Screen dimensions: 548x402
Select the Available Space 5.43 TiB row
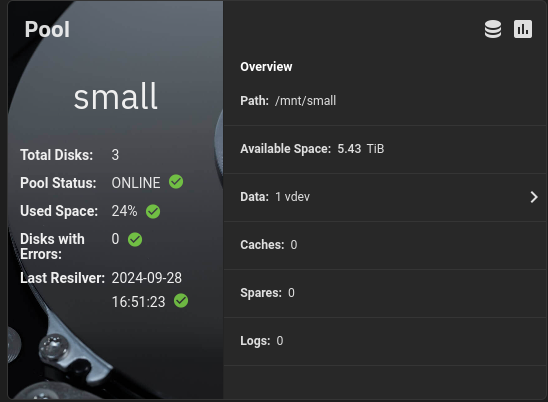coord(385,149)
